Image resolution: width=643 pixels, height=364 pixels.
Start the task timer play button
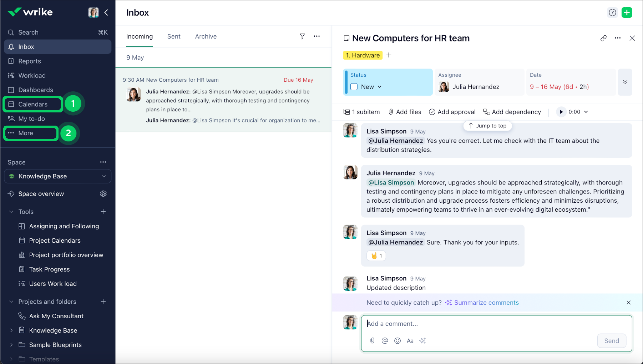click(x=561, y=112)
